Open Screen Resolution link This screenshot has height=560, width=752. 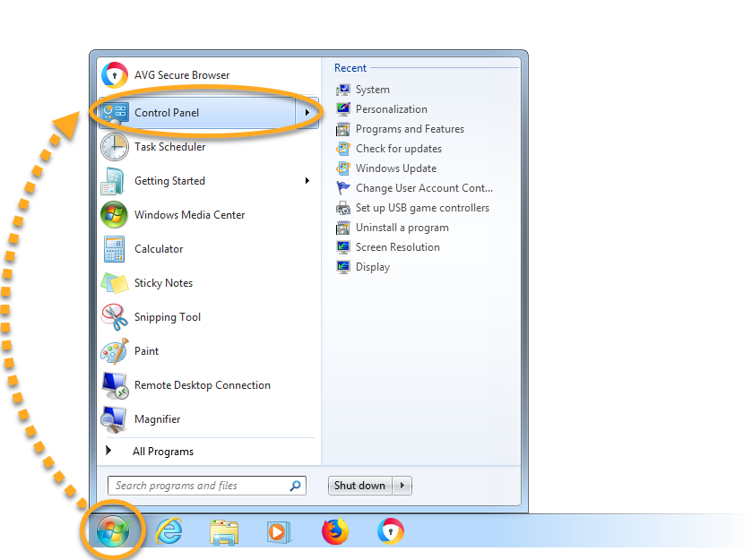(398, 247)
